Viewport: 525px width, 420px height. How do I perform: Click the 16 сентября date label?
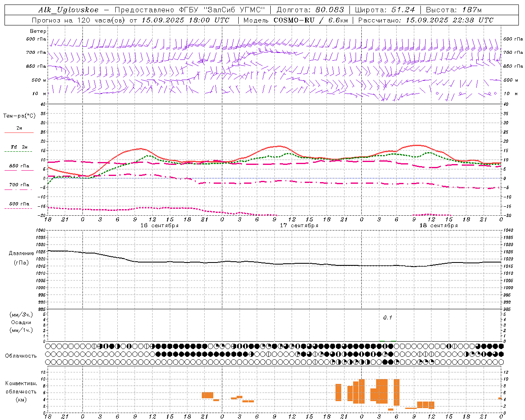159,226
